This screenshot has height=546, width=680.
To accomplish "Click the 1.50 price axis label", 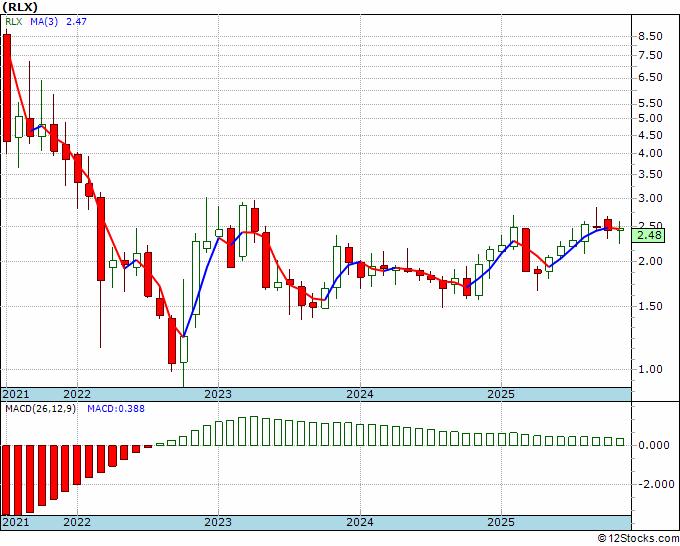I will pyautogui.click(x=651, y=306).
